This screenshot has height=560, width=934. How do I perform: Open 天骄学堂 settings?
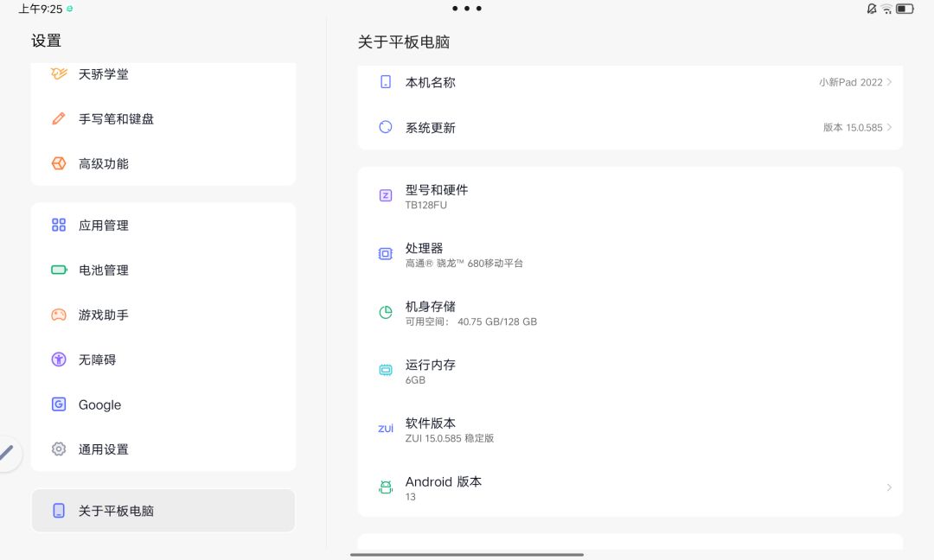tap(163, 73)
